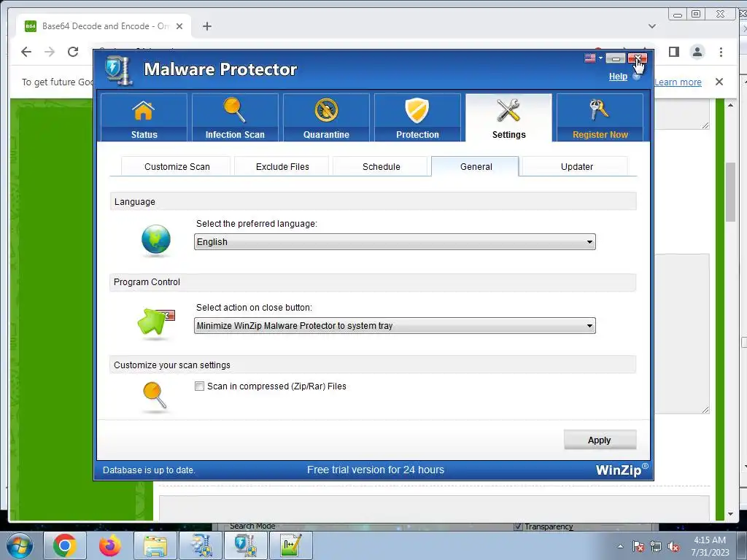
Task: Click scroll down arrow on page scrollbar
Action: [x=730, y=514]
